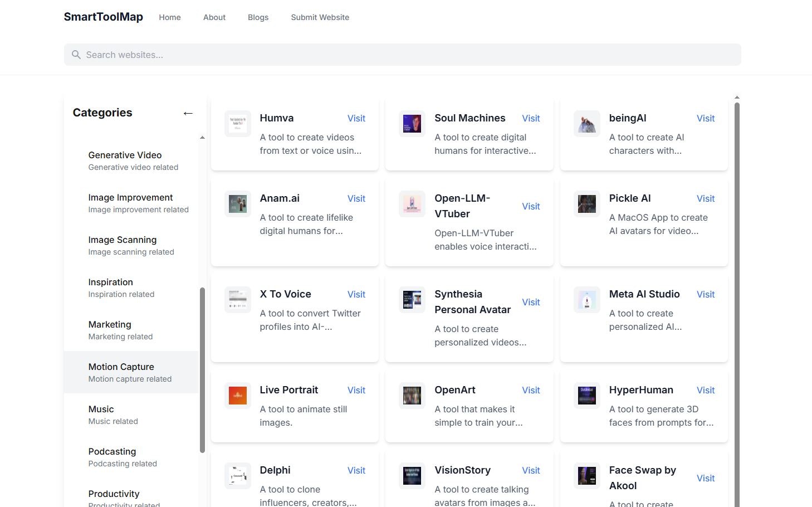The image size is (812, 507).
Task: Open the Humva thumbnail icon
Action: pyautogui.click(x=238, y=124)
